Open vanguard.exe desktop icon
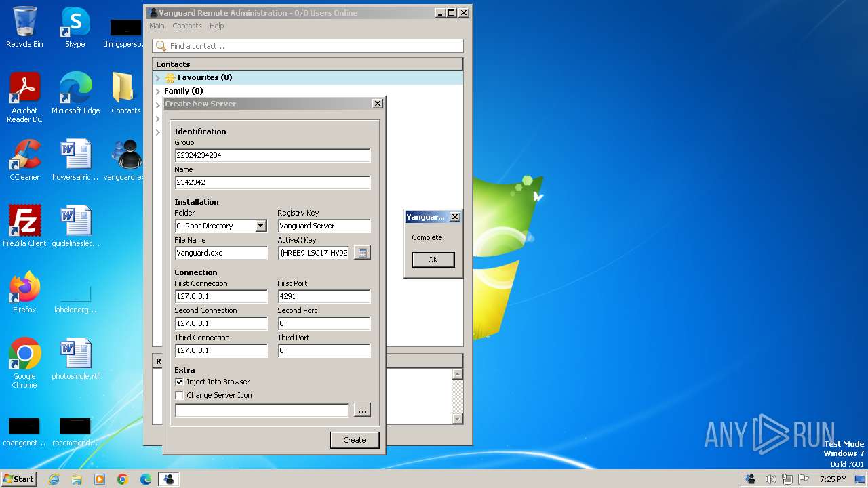The width and height of the screenshot is (868, 488). [x=125, y=160]
